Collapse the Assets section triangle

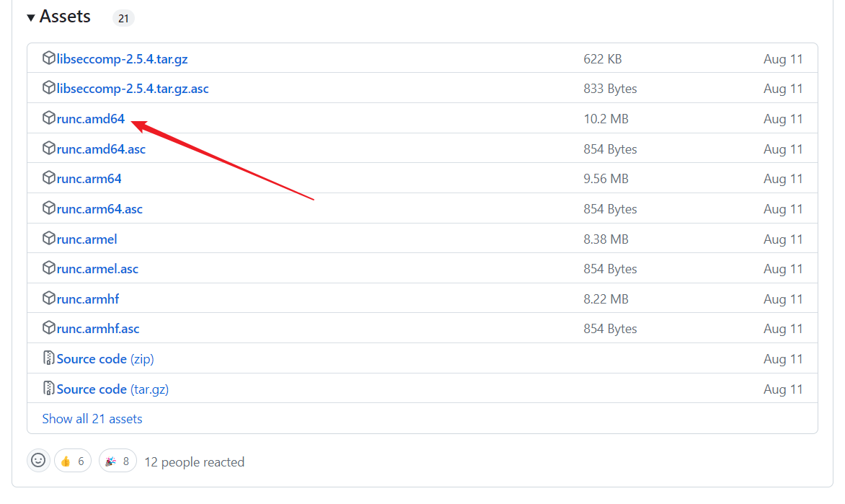[x=31, y=17]
